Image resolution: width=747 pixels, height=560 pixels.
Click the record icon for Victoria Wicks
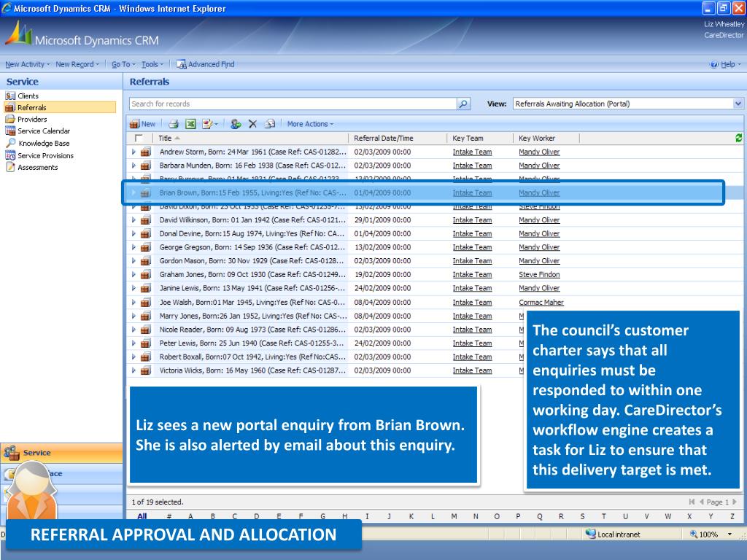tap(146, 370)
